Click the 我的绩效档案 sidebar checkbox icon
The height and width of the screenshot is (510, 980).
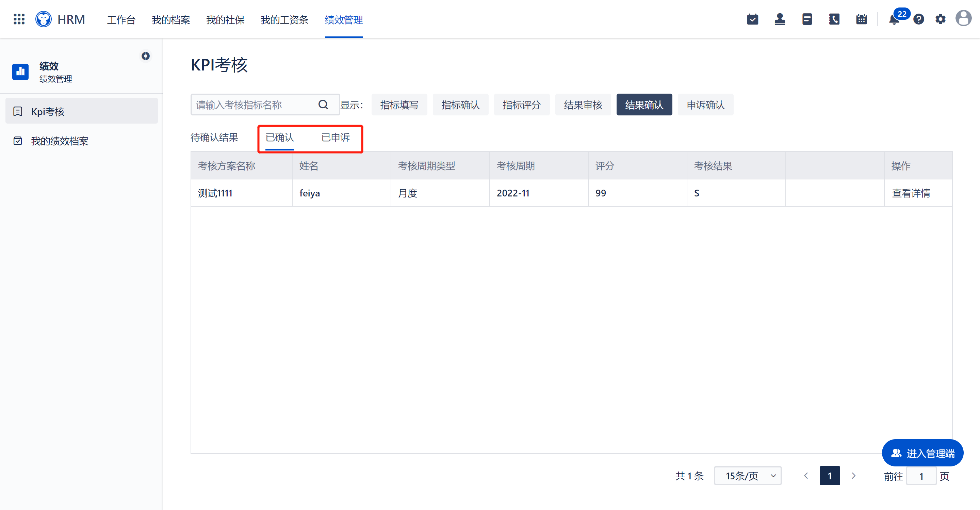(17, 141)
